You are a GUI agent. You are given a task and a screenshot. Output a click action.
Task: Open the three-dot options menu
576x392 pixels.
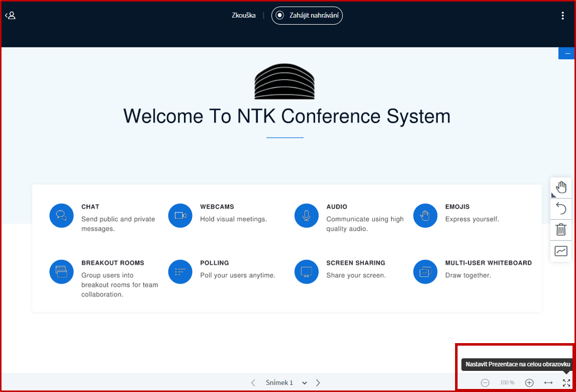562,16
